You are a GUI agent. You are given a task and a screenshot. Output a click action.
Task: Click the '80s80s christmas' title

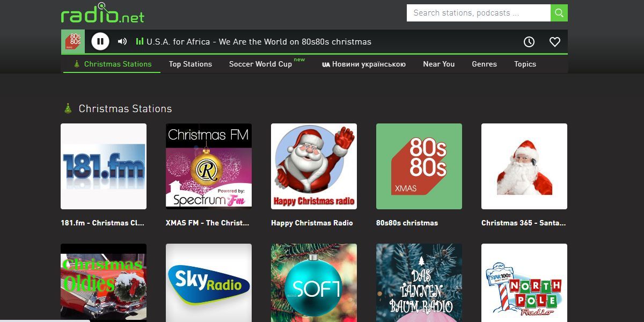point(407,223)
